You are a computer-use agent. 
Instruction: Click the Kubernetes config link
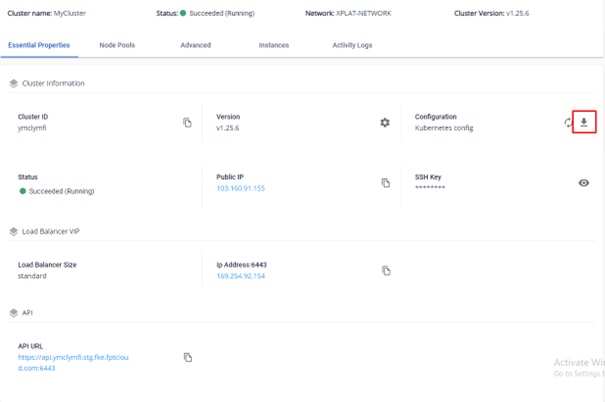point(444,128)
